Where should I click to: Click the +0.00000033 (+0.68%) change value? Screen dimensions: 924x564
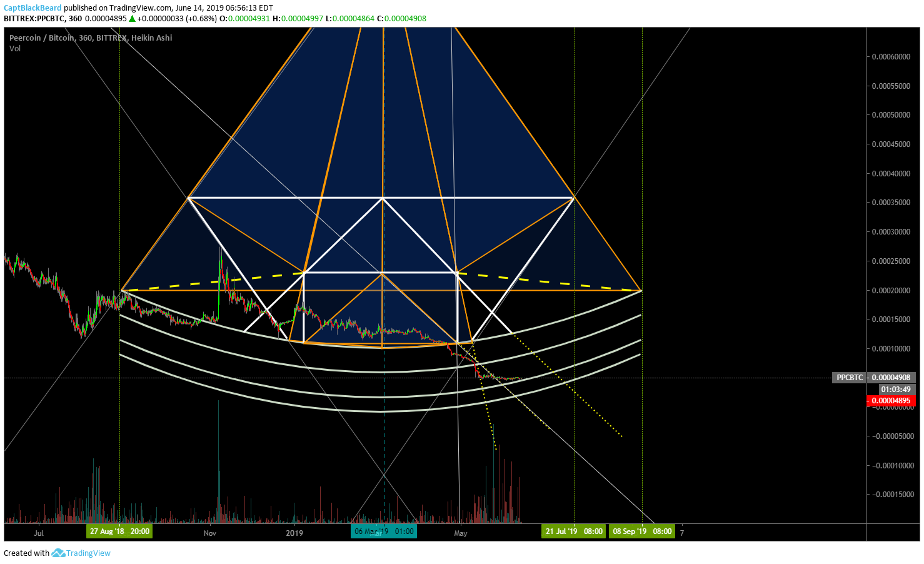pyautogui.click(x=177, y=19)
